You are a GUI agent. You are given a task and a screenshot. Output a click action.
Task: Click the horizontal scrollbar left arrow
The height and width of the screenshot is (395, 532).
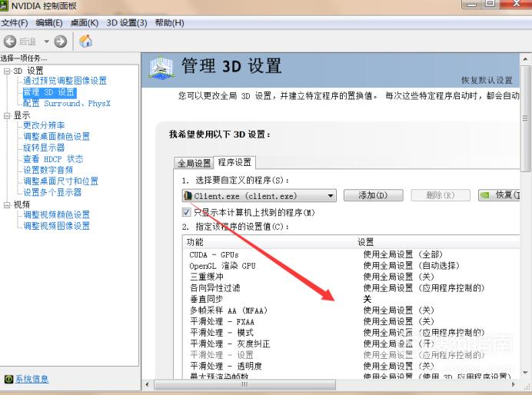(x=148, y=385)
